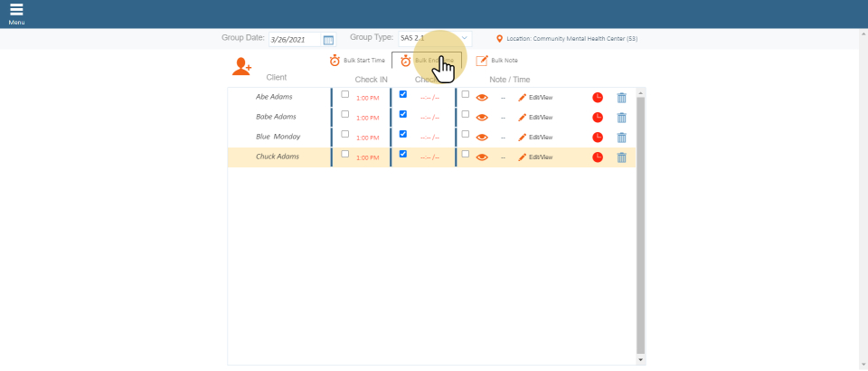Click the red clock icon for Blue Monday
This screenshot has height=371, width=868.
pyautogui.click(x=598, y=138)
